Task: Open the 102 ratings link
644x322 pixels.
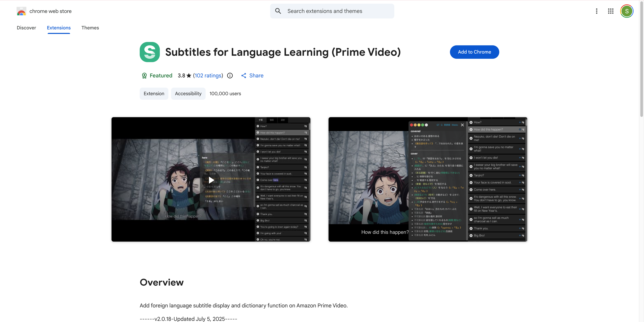Action: point(208,76)
